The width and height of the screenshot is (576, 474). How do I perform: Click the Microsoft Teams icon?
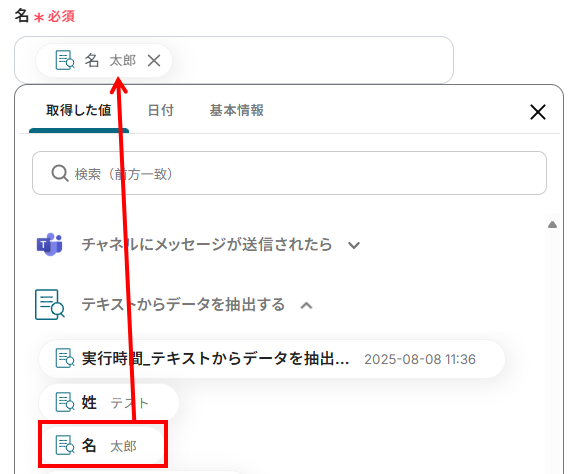(x=50, y=244)
